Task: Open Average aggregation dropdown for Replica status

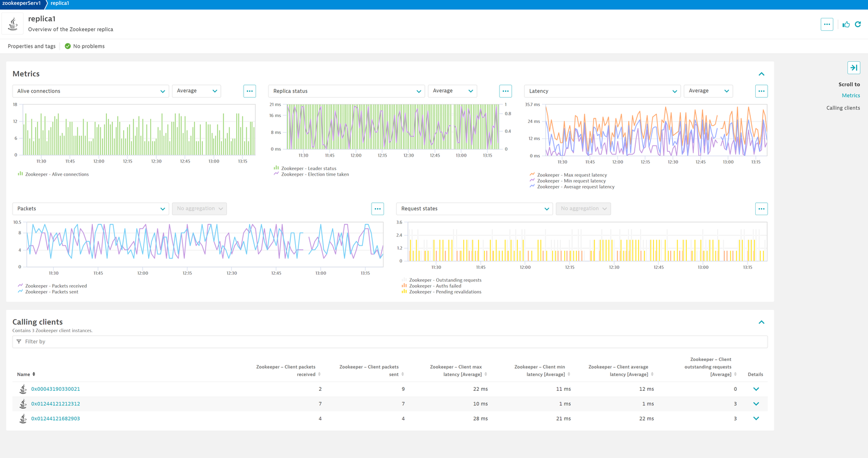Action: tap(452, 91)
